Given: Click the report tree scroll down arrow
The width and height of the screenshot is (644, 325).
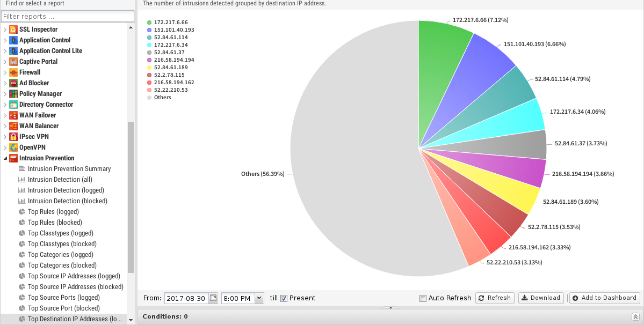Looking at the screenshot, I should pos(131,320).
